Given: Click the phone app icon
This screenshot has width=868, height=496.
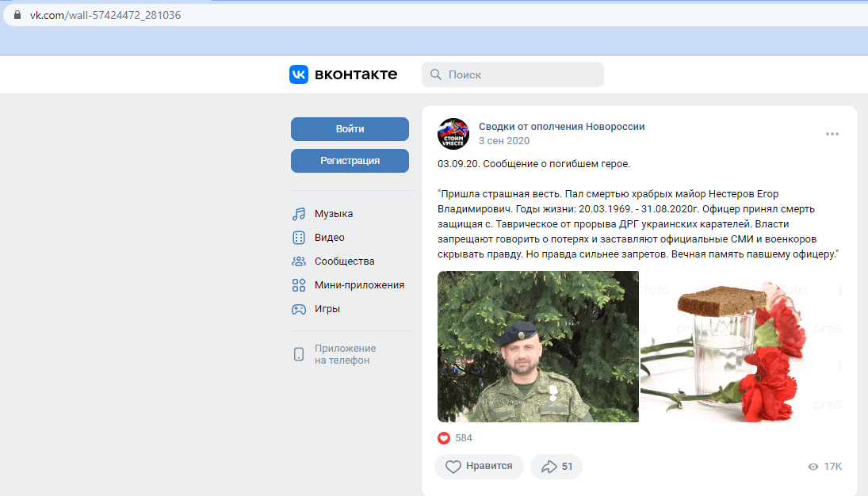Looking at the screenshot, I should pos(298,354).
